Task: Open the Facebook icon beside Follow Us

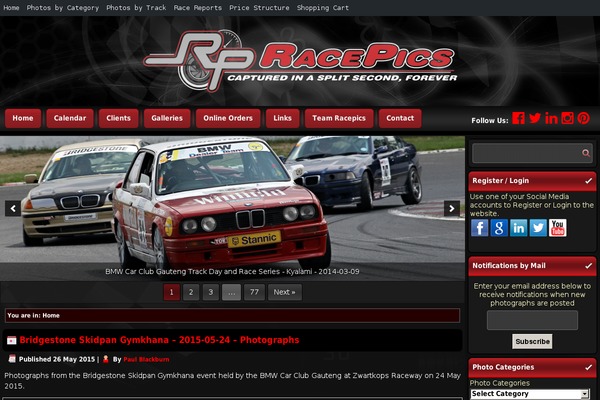Action: 518,118
